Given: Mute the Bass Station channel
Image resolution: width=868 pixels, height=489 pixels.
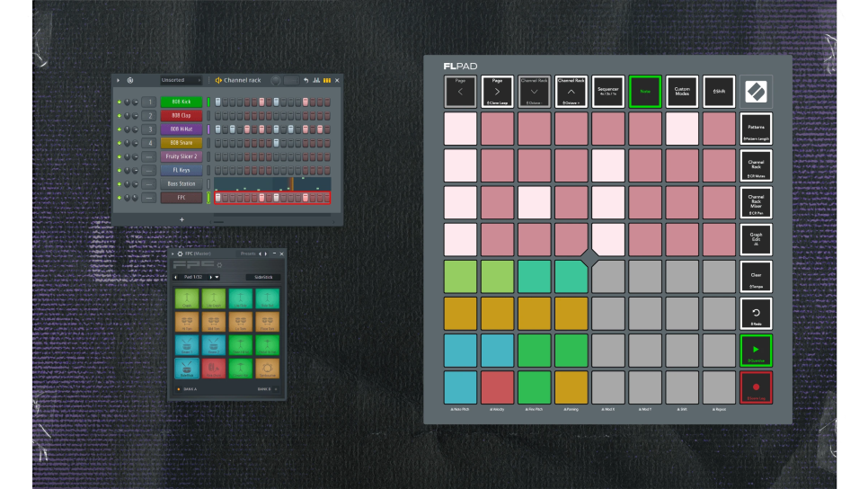Looking at the screenshot, I should [119, 184].
